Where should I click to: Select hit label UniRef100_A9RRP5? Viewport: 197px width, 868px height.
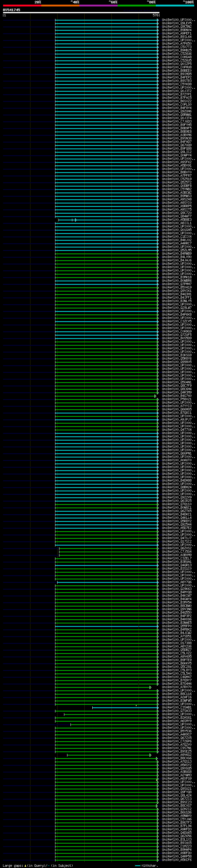pyautogui.click(x=177, y=206)
